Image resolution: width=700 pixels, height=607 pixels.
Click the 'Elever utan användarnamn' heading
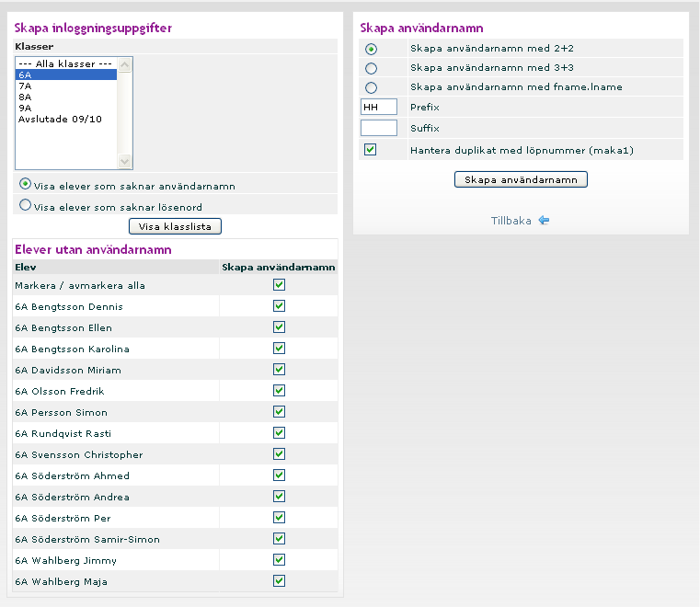click(x=93, y=249)
